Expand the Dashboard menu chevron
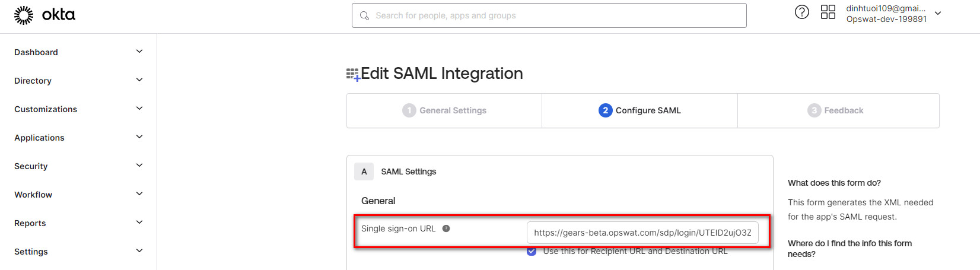The width and height of the screenshot is (980, 270). 139,52
